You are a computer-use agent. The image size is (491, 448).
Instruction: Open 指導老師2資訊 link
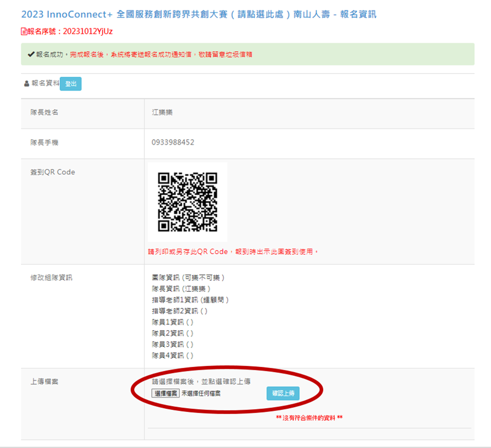[x=179, y=311]
